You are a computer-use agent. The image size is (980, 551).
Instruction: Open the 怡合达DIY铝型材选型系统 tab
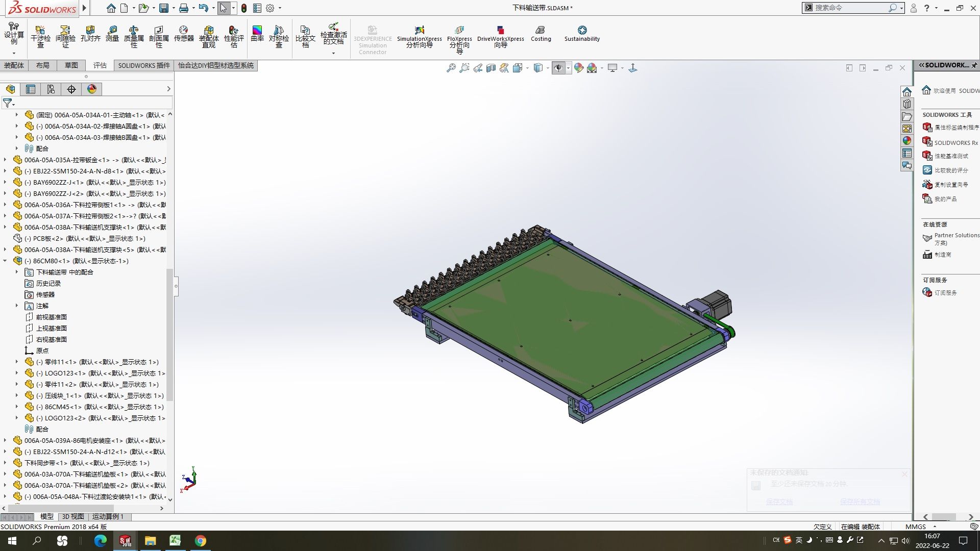point(215,65)
